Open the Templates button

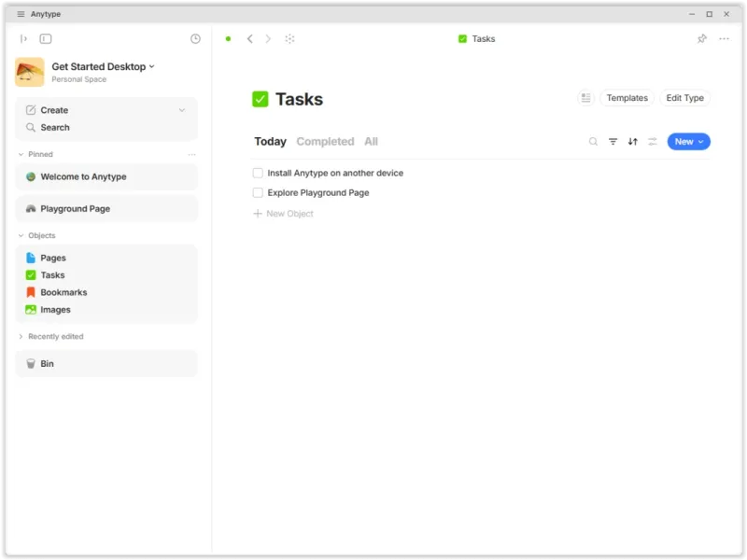[627, 98]
